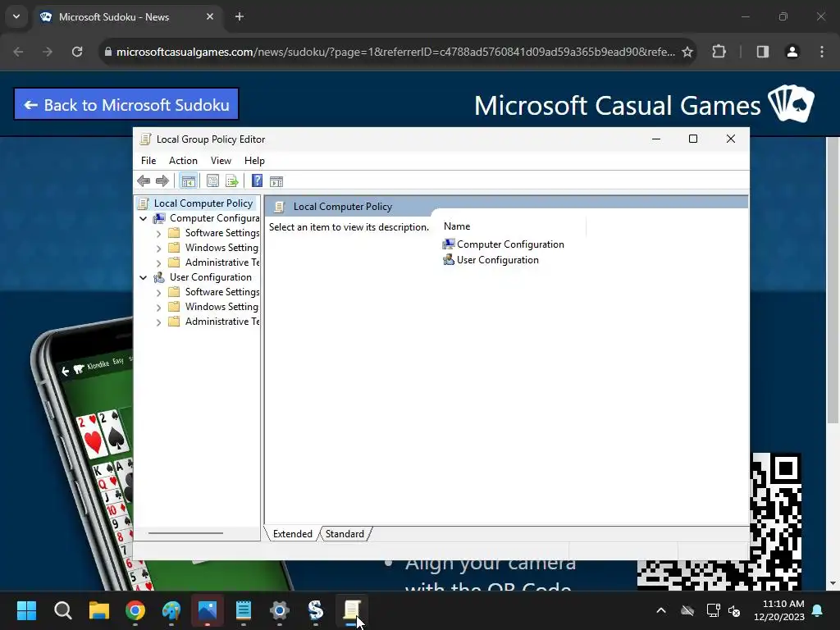The image size is (840, 630).
Task: Expand Administrative Templates under User Configuration
Action: 158,322
